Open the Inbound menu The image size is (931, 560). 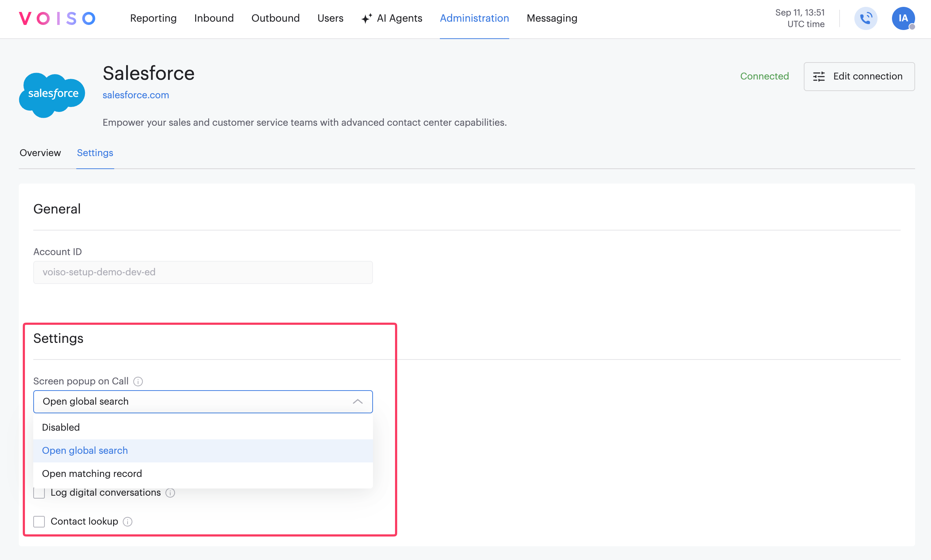[x=214, y=18]
